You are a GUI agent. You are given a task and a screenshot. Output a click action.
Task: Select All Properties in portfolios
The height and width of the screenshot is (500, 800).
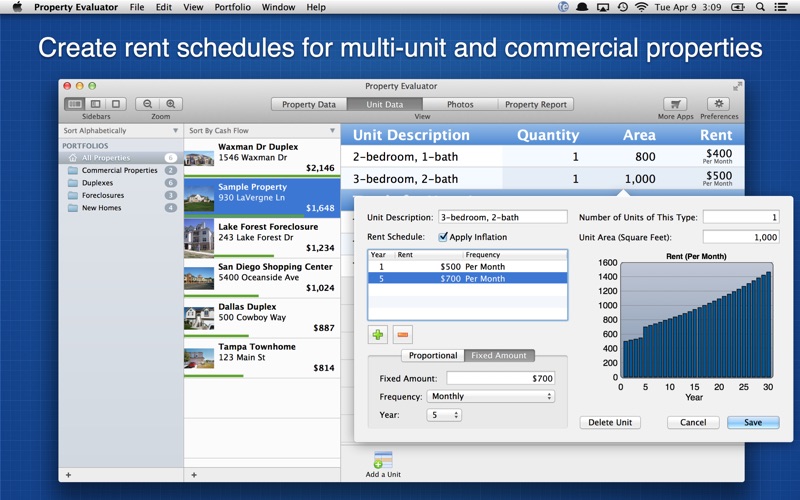point(121,158)
